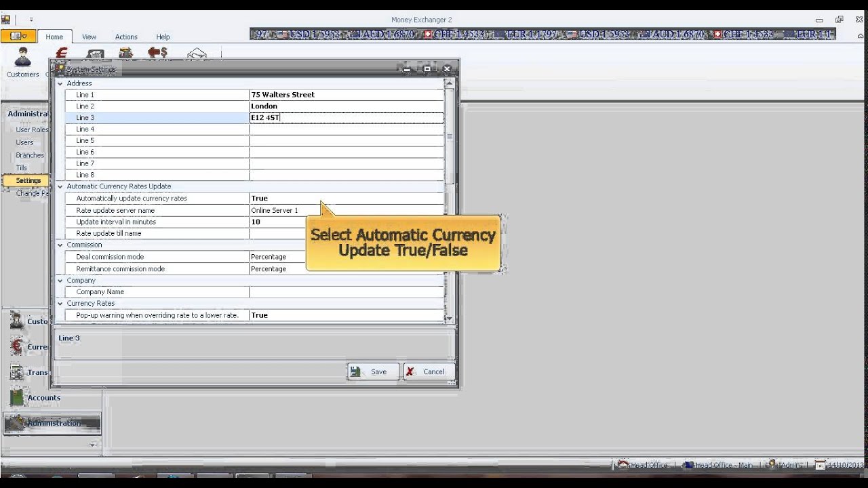This screenshot has height=488, width=868.
Task: Open the Help ribbon tab
Action: click(x=163, y=37)
